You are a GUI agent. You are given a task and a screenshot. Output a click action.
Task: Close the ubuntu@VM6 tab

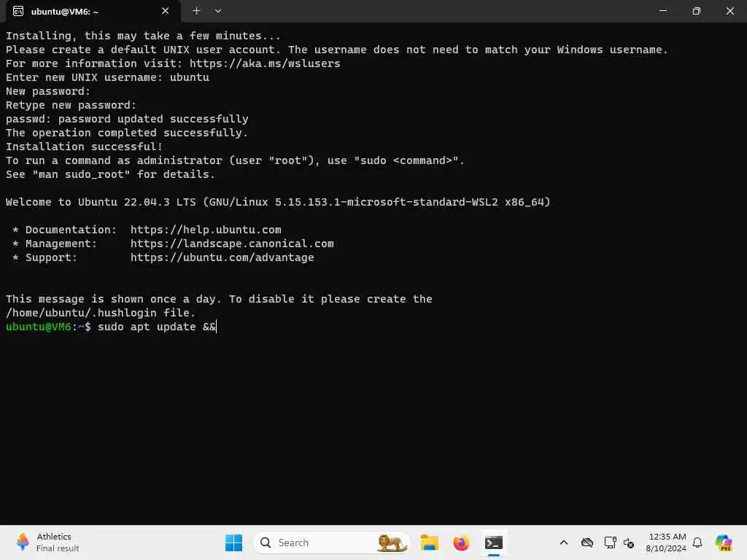tap(166, 11)
